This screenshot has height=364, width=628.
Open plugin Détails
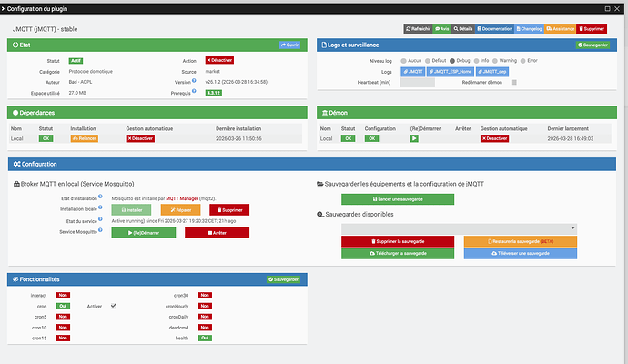463,29
